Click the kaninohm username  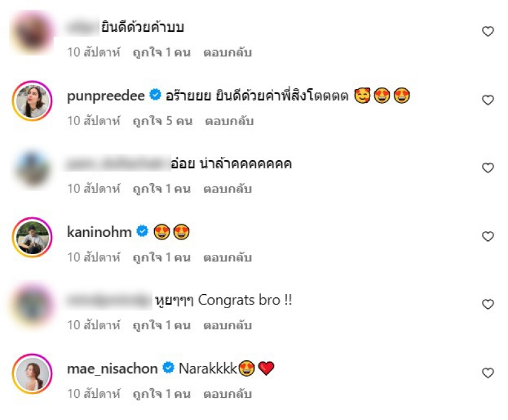99,232
